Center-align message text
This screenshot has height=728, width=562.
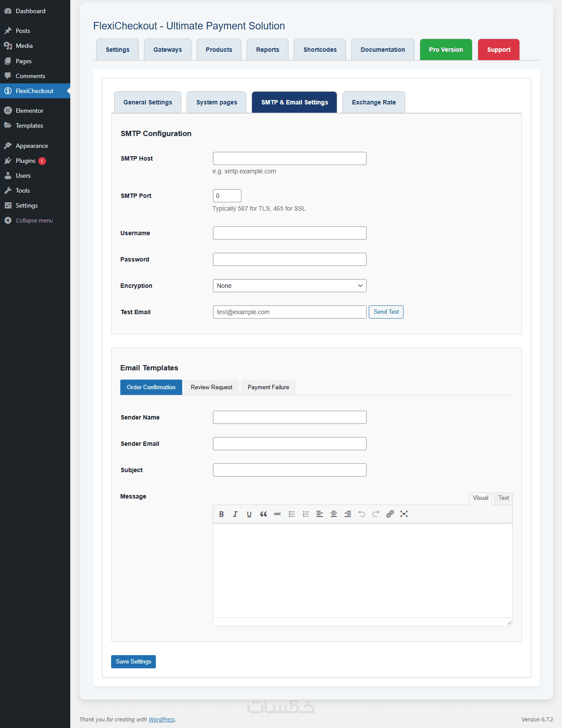334,514
